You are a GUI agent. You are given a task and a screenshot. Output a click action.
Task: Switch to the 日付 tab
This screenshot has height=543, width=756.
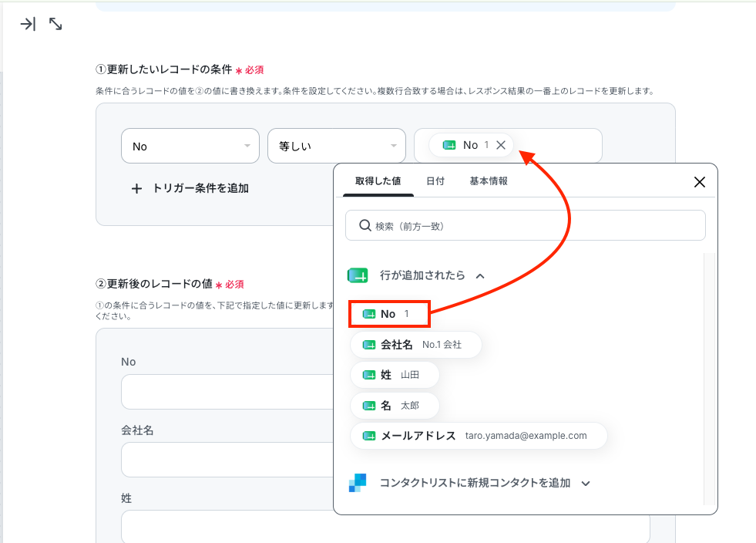435,181
